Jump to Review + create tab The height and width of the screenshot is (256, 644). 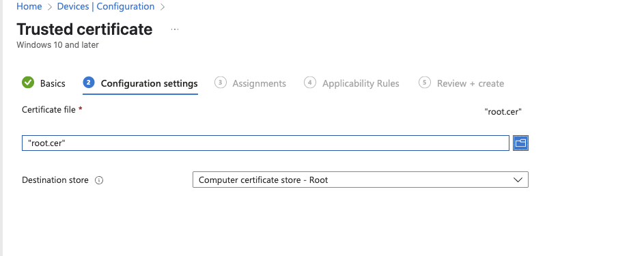click(x=471, y=83)
